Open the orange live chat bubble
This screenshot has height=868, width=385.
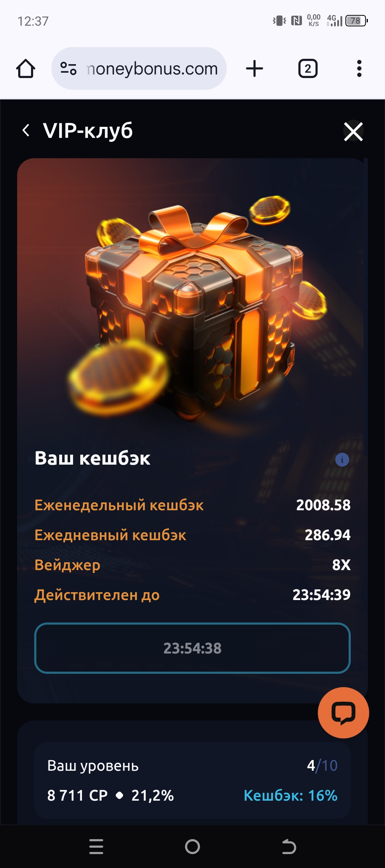[x=343, y=713]
